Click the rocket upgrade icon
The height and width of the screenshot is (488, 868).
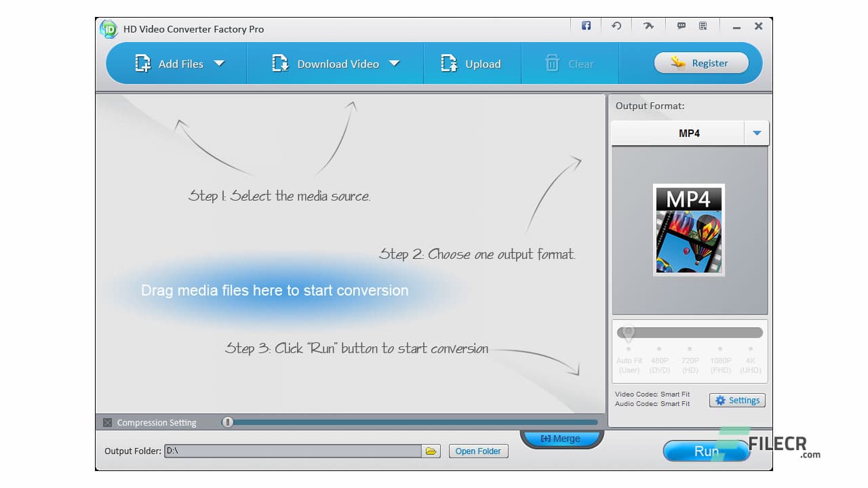click(648, 25)
